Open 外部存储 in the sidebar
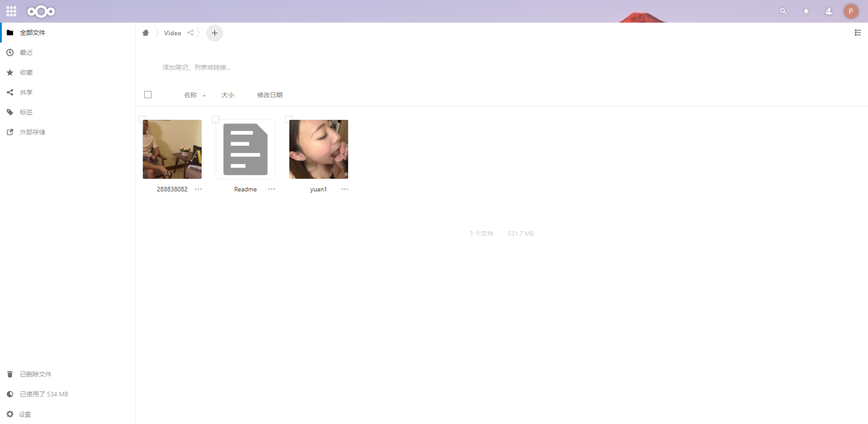 point(32,132)
